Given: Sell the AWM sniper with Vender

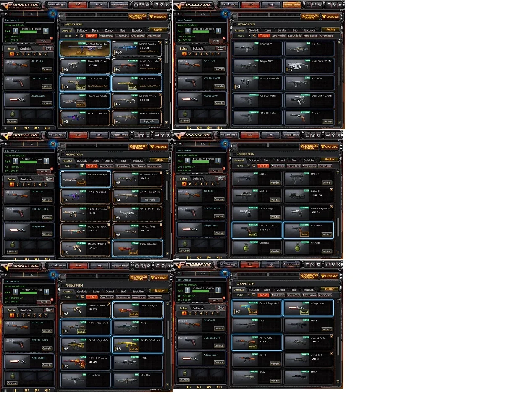Looking at the screenshot, I should click(275, 381).
